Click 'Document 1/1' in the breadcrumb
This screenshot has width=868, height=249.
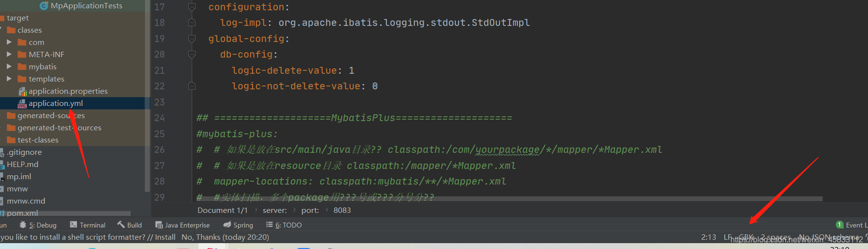tap(222, 210)
